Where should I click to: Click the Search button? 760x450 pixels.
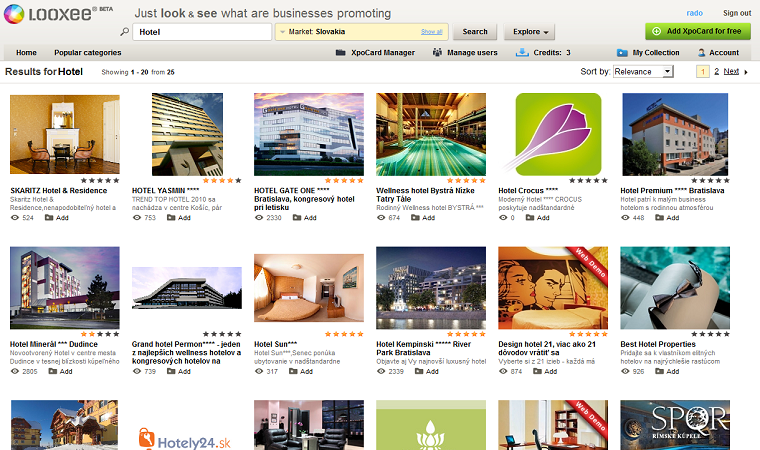coord(475,32)
